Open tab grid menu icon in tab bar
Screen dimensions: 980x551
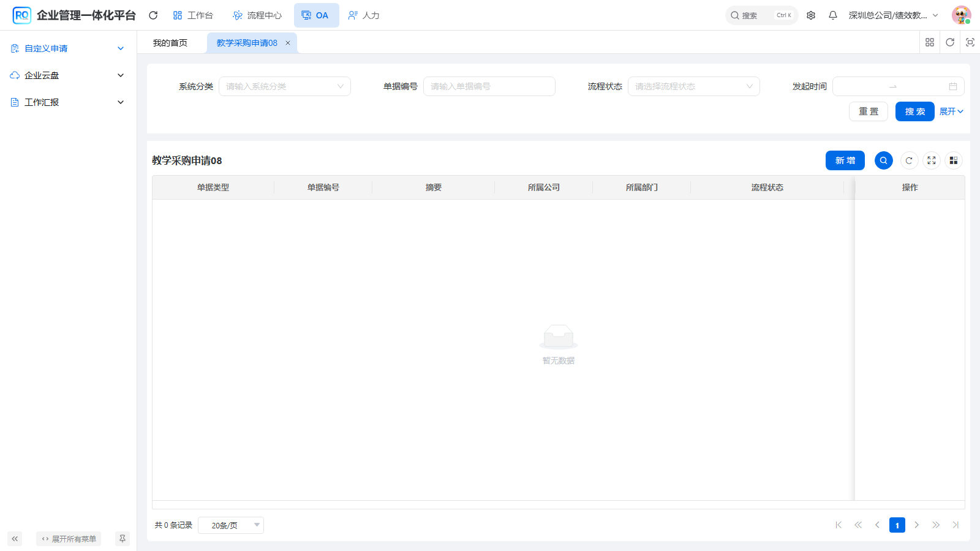[x=930, y=42]
